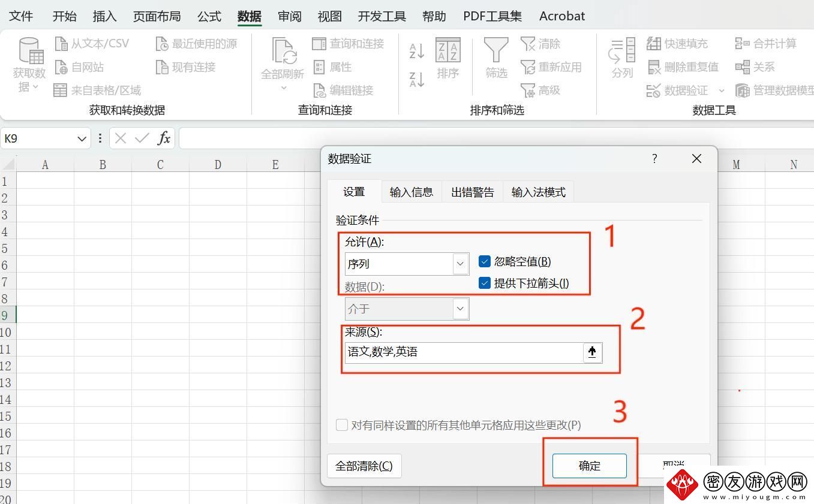Screen dimensions: 814x504
Task: Select row 9 header
Action: point(7,315)
